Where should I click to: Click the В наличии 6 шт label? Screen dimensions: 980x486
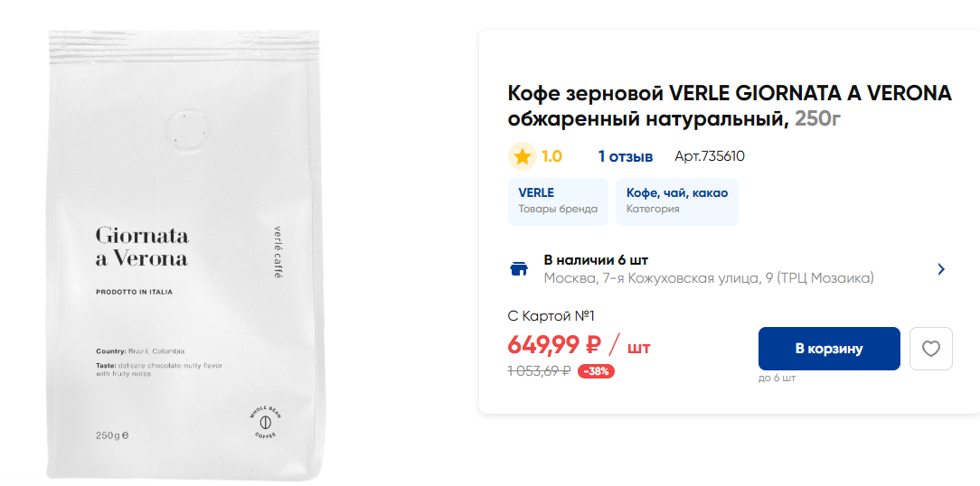tap(595, 260)
